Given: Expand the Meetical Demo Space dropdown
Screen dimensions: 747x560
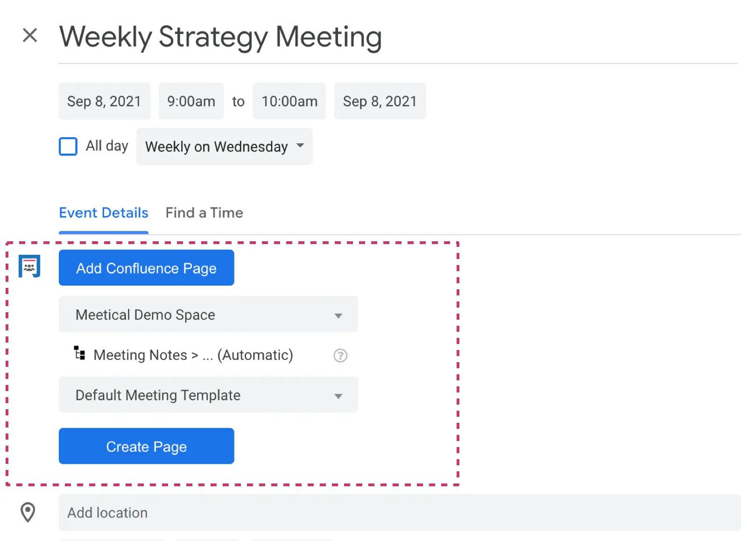Looking at the screenshot, I should point(208,315).
